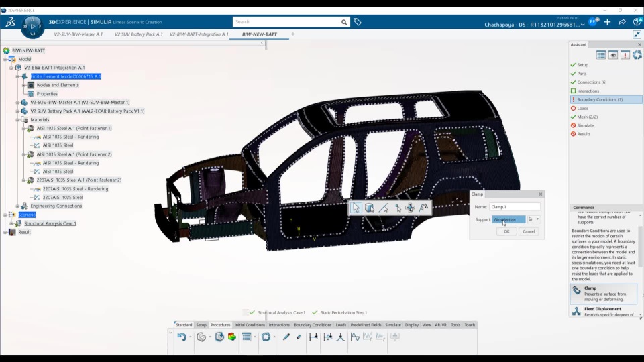The image size is (644, 362).
Task: Click the warning exclamation icon in Assistant
Action: tap(625, 55)
